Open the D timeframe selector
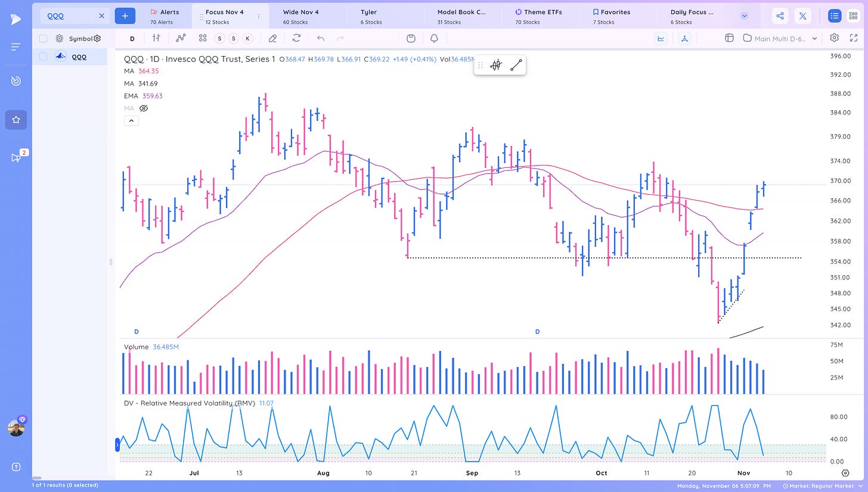868x492 pixels. click(132, 38)
